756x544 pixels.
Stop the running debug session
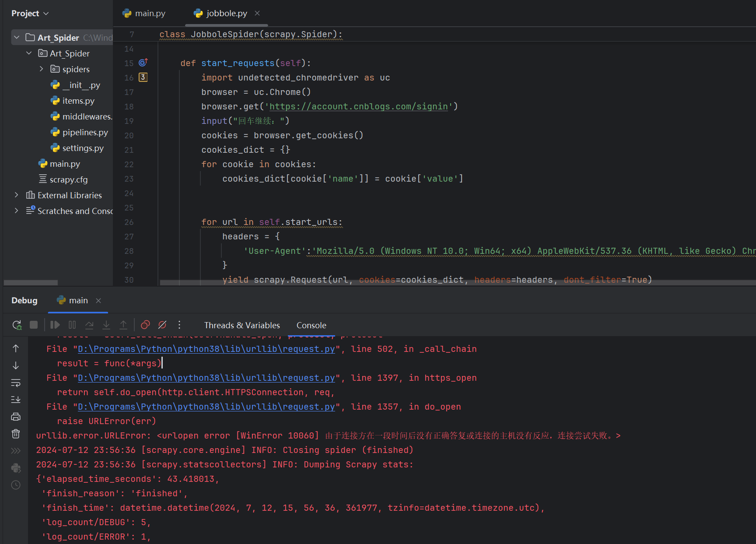34,325
